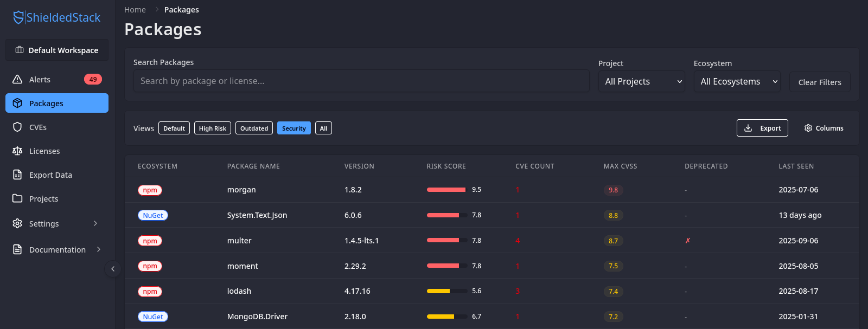Screen dimensions: 868x329
Task: Switch to the High Risk view
Action: [x=213, y=128]
